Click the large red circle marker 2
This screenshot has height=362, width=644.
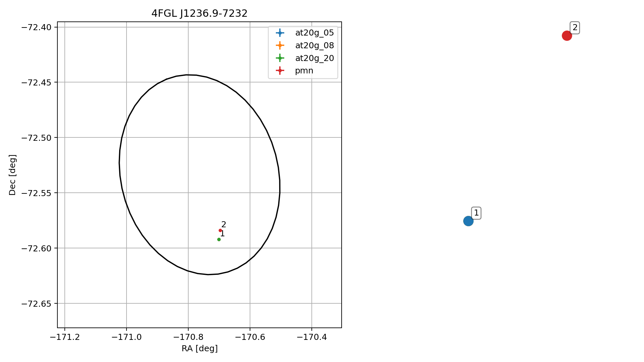click(x=567, y=36)
